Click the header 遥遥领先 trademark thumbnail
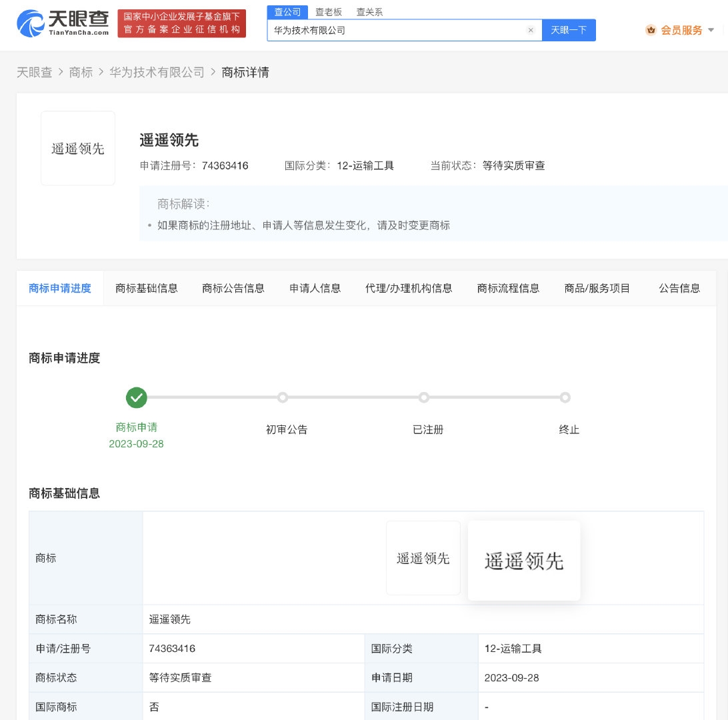 (78, 148)
